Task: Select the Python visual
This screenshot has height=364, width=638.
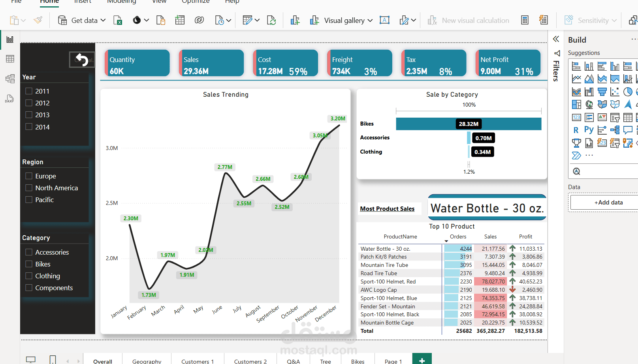Action: coord(589,130)
